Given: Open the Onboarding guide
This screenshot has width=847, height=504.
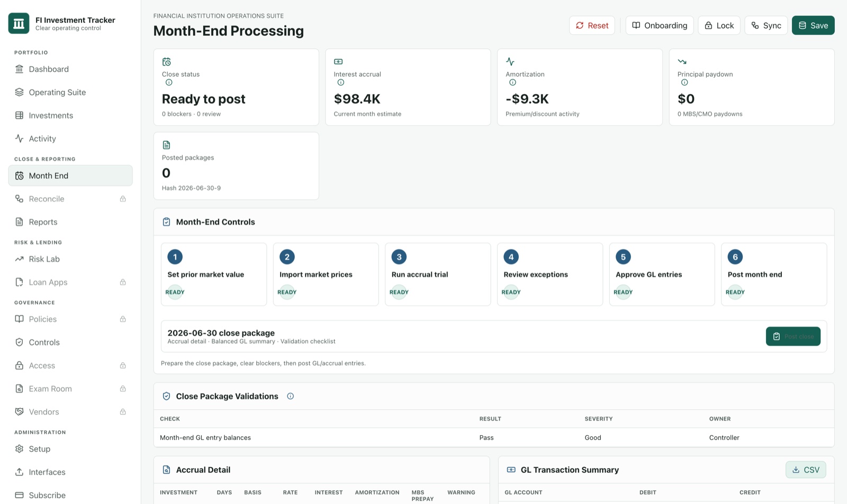Looking at the screenshot, I should click(660, 25).
